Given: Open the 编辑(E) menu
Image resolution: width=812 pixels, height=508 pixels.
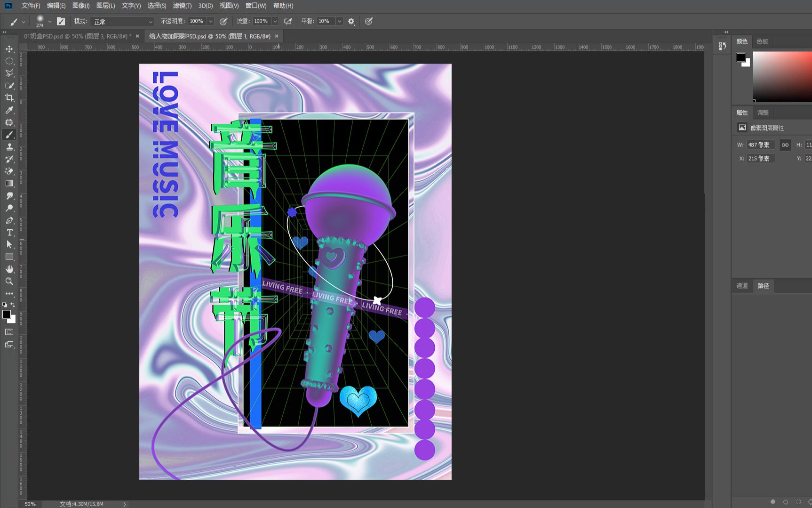Looking at the screenshot, I should coord(56,6).
